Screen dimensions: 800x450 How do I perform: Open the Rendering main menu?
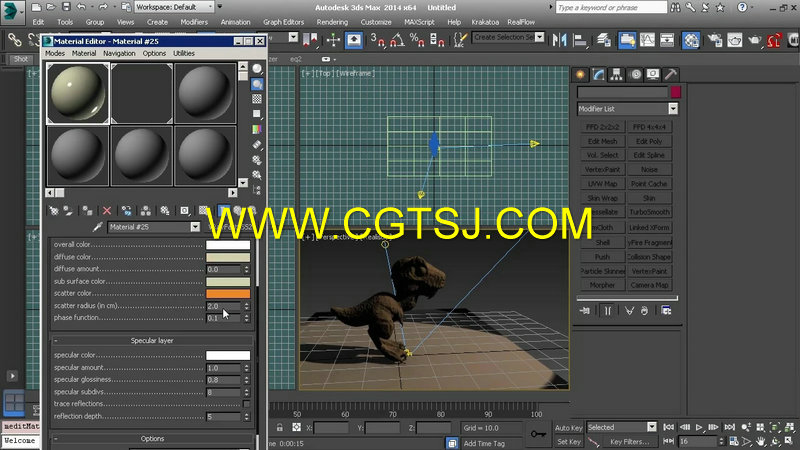pyautogui.click(x=332, y=22)
